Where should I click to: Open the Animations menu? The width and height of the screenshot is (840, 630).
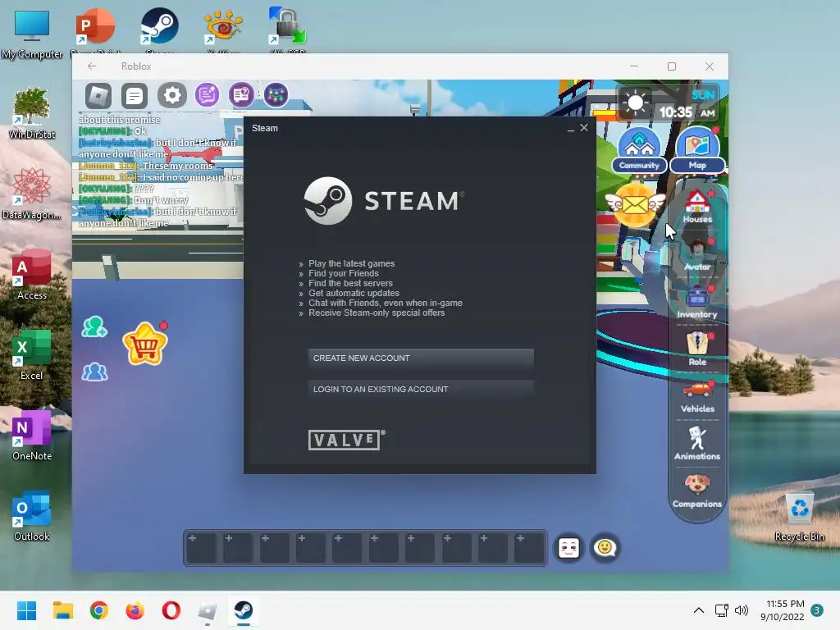point(697,444)
